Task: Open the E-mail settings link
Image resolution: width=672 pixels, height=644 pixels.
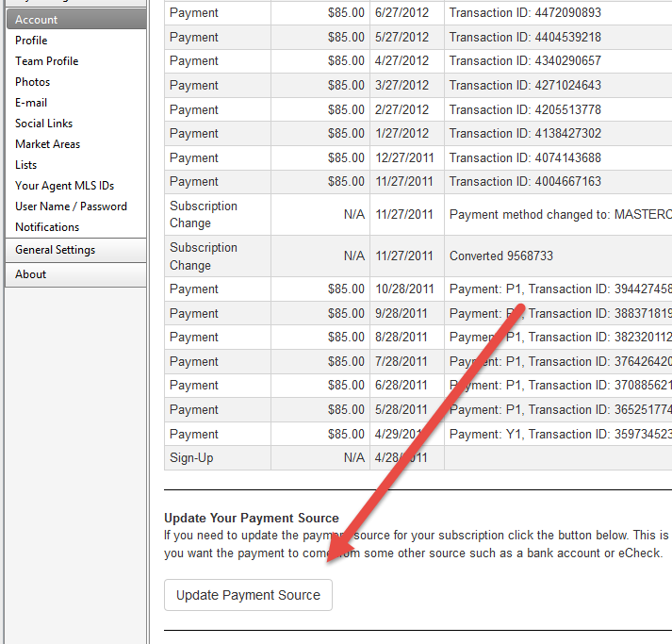Action: (31, 103)
